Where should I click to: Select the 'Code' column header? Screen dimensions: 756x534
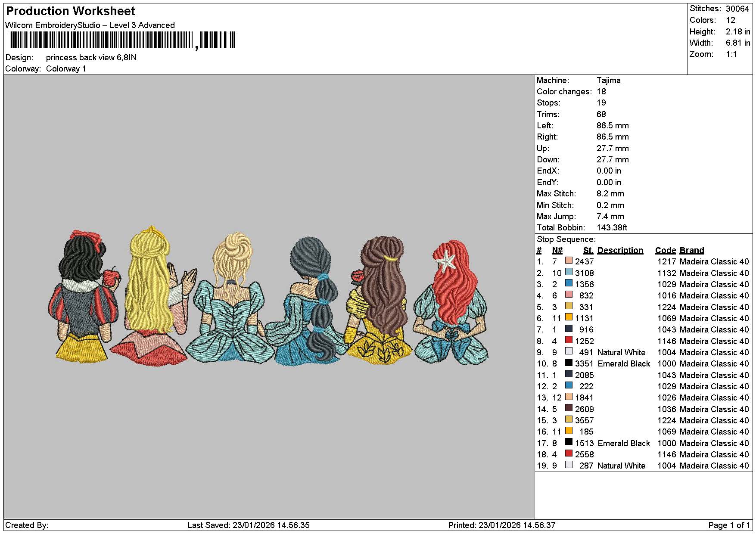(x=666, y=250)
